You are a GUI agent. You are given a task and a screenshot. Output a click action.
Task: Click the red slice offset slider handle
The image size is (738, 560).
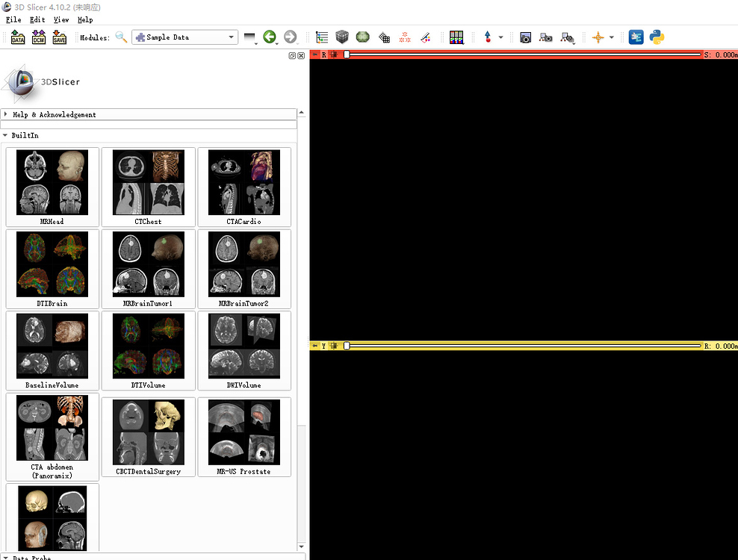click(x=347, y=55)
